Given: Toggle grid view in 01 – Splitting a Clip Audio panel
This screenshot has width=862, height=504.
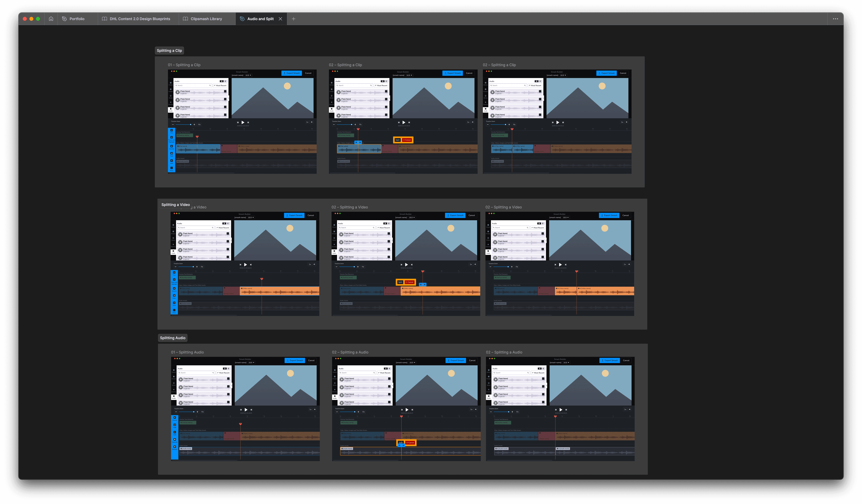Looking at the screenshot, I should [x=221, y=81].
